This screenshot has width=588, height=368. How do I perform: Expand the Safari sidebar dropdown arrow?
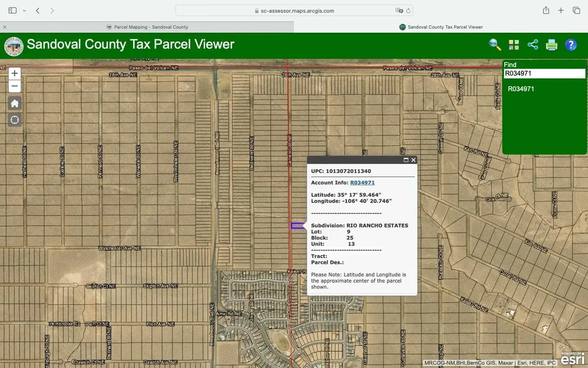tap(24, 10)
